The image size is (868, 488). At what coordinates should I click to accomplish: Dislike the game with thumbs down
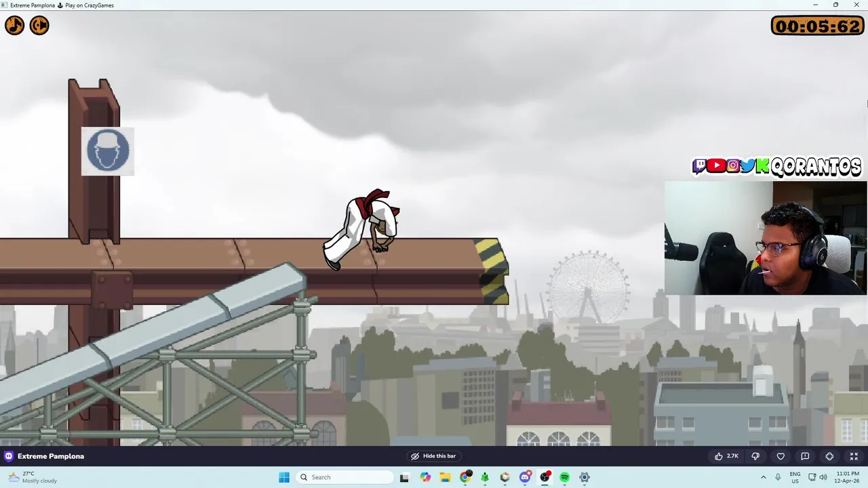point(755,456)
